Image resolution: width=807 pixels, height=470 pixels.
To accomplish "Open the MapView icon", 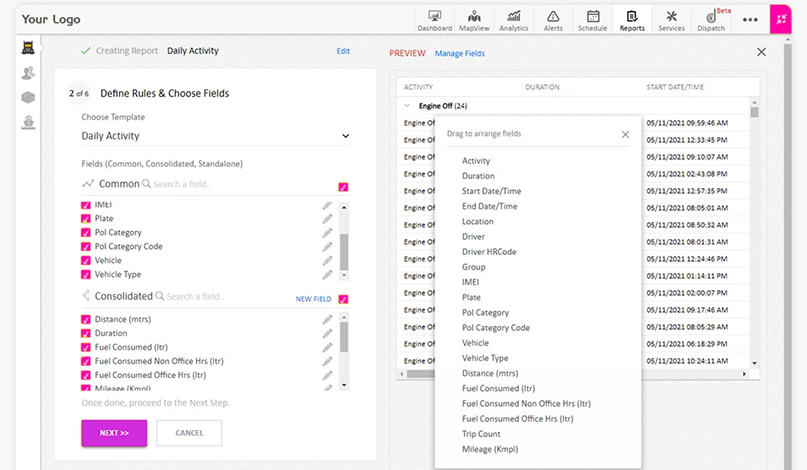I will pos(474,19).
